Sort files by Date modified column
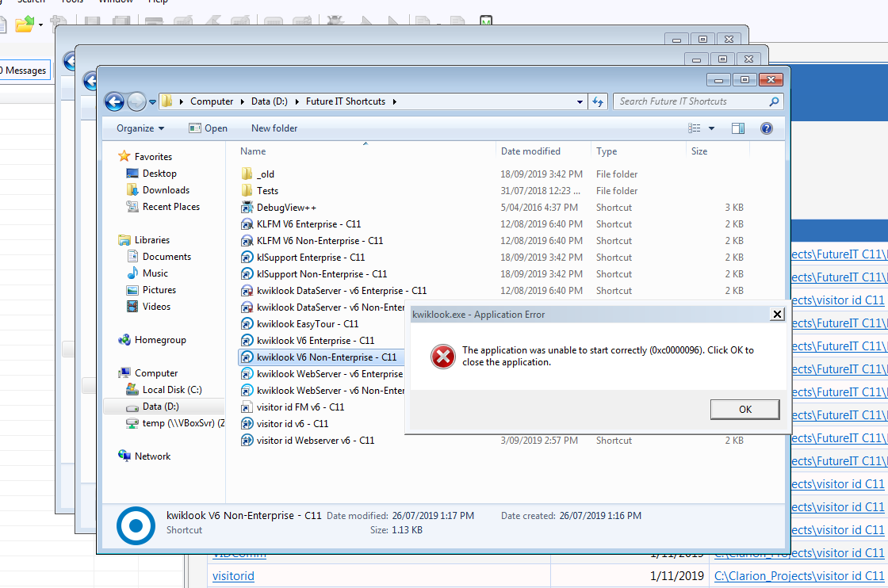The width and height of the screenshot is (888, 588). (x=530, y=151)
